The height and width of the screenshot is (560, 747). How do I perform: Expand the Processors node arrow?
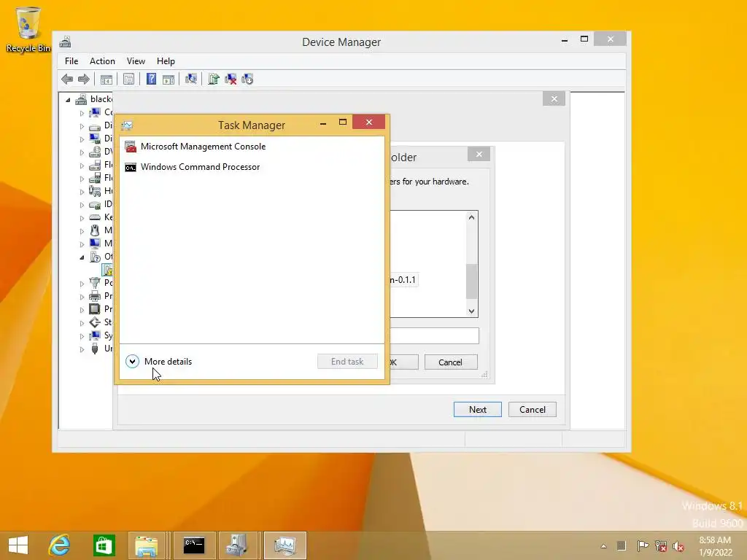pyautogui.click(x=82, y=310)
